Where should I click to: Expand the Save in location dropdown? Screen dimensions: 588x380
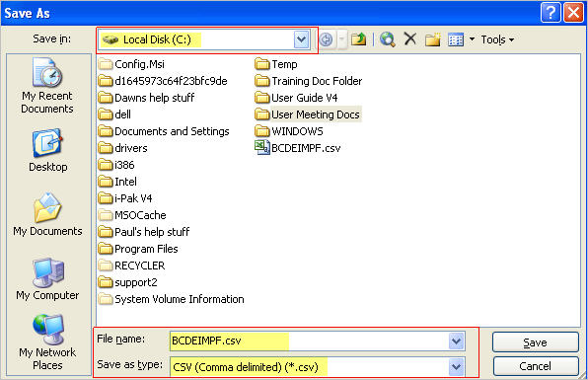(301, 39)
